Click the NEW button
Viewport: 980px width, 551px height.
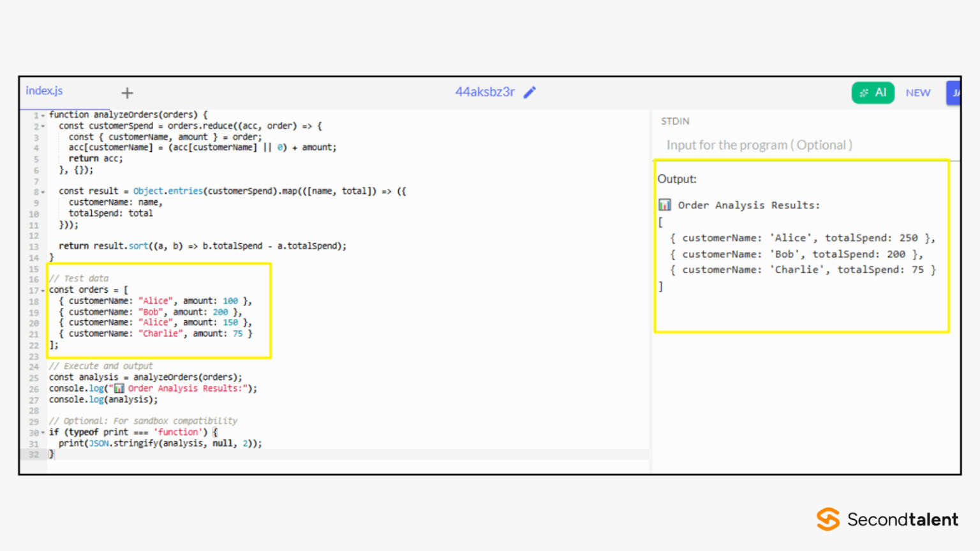pos(917,93)
